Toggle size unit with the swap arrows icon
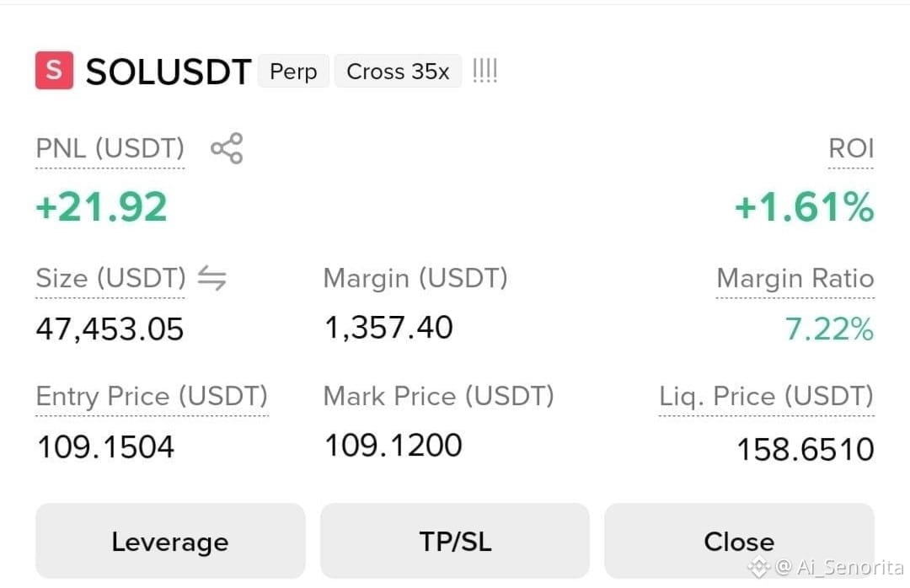This screenshot has height=588, width=910. click(211, 277)
